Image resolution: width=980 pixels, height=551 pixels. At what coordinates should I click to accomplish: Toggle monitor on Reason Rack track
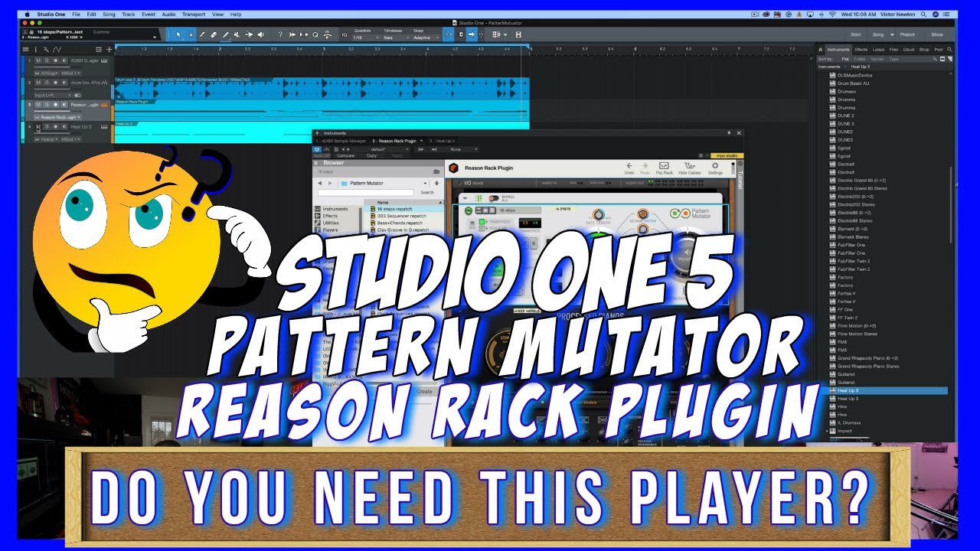64,105
